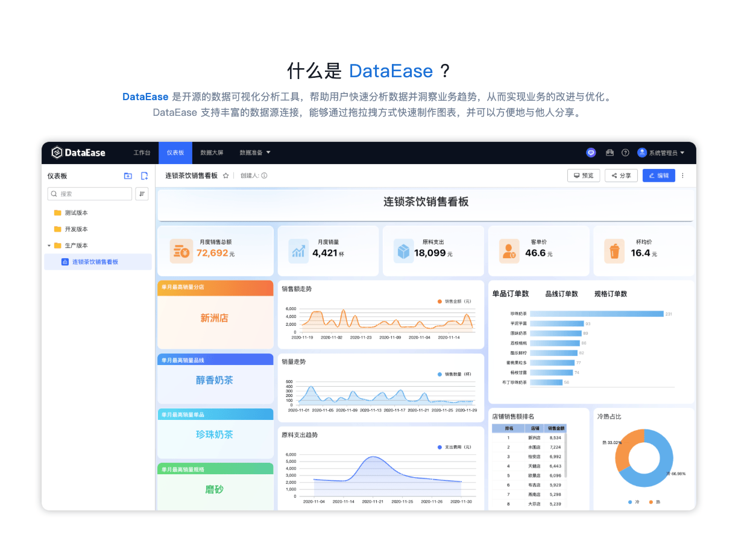
Task: Click the 店铺 table column header
Action: (x=535, y=428)
